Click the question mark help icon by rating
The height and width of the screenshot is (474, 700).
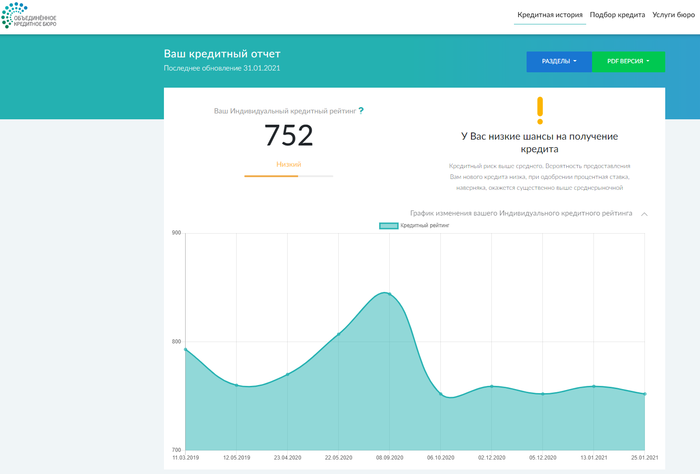pos(361,111)
